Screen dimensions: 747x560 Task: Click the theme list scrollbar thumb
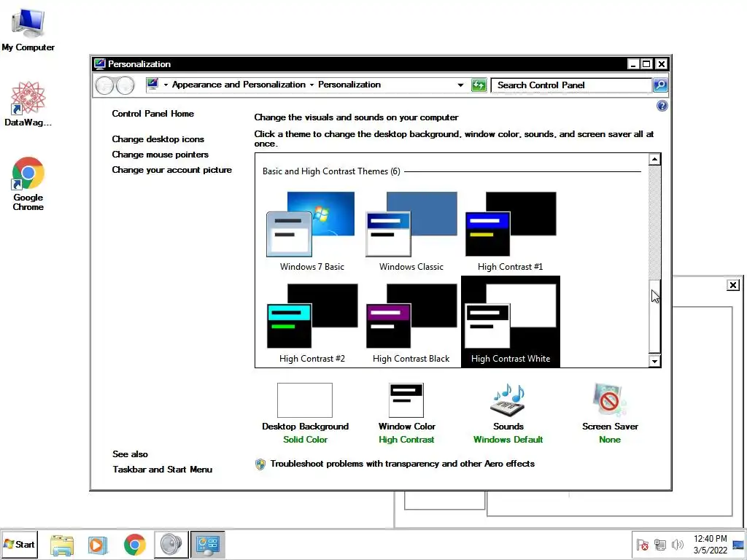(x=654, y=316)
